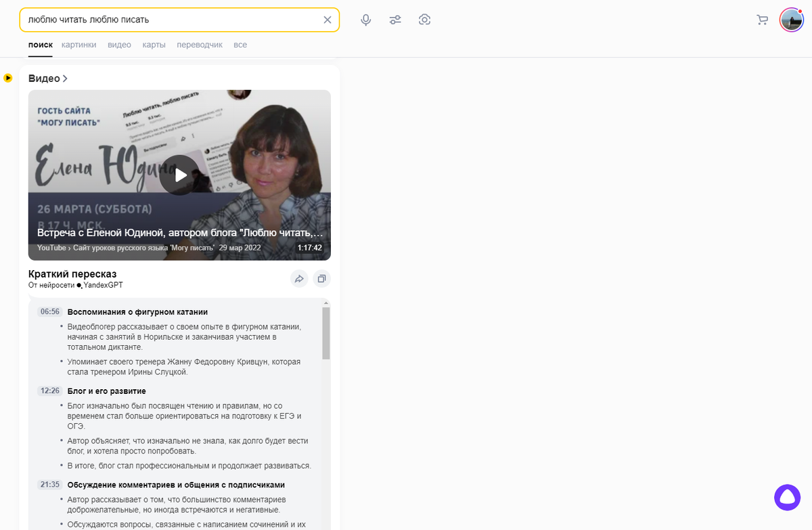Click the summary scrollbar up arrow
The image size is (812, 530).
tap(326, 303)
